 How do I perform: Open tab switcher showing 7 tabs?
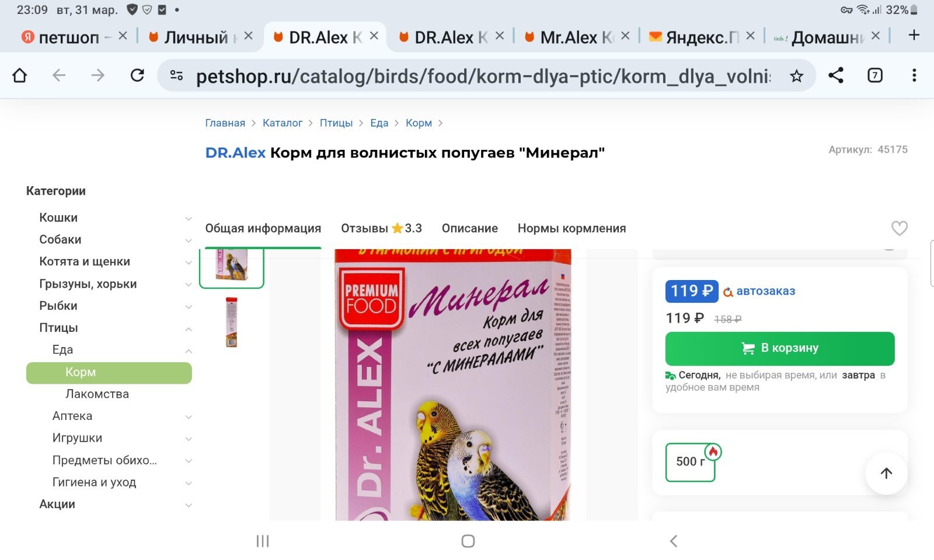[874, 75]
